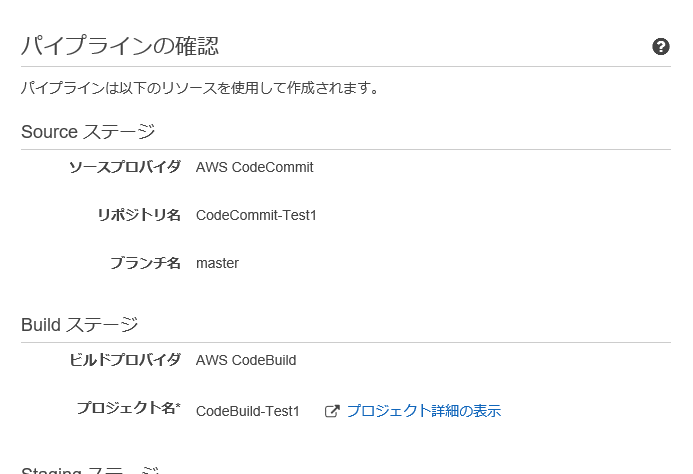Click the ソースプロバイダ field label
Viewport: 693px width, 474px height.
pos(125,167)
